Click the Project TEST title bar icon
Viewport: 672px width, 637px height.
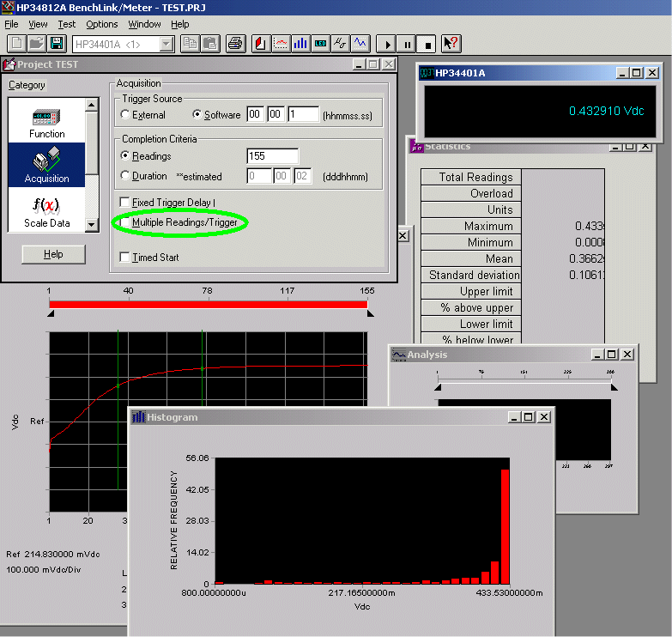coord(9,64)
